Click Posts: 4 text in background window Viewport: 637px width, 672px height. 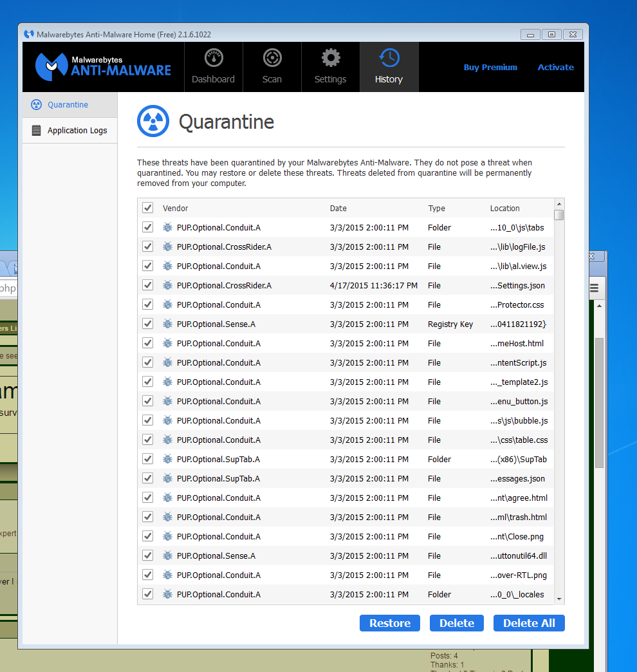click(444, 656)
